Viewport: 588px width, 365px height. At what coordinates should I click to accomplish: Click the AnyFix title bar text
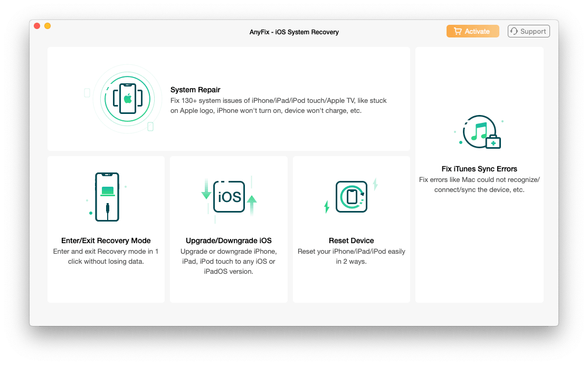(294, 32)
